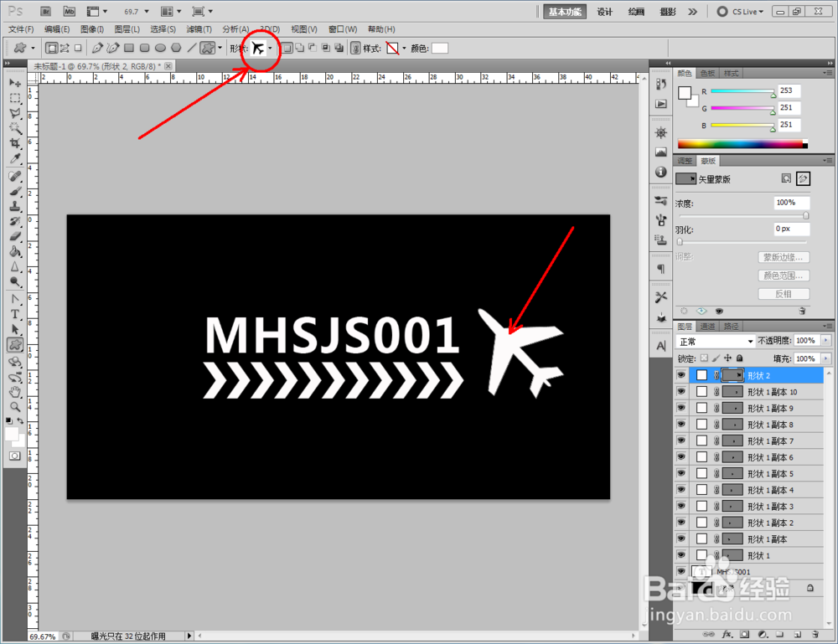Select the Rectangular Marquee tool

click(15, 98)
